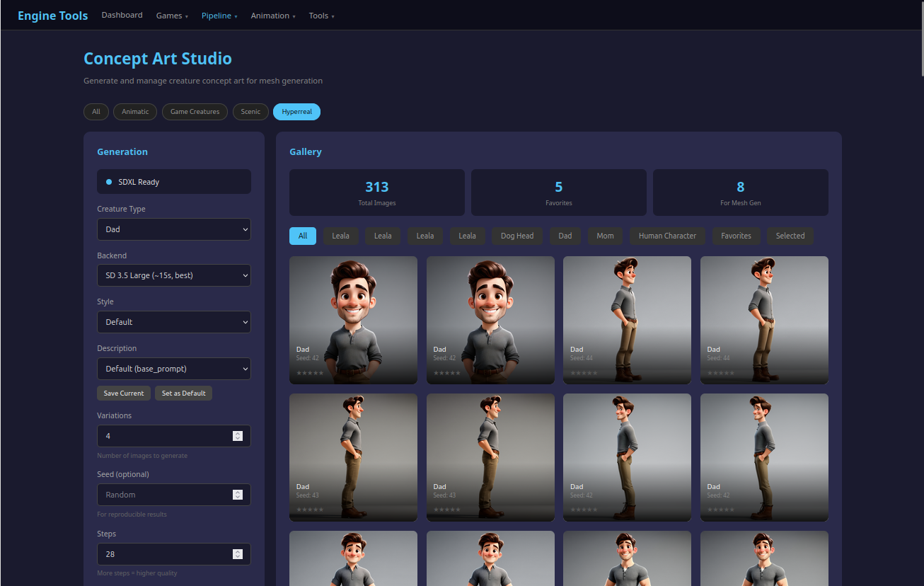Select the Animatic category pill
924x586 pixels.
tap(135, 112)
